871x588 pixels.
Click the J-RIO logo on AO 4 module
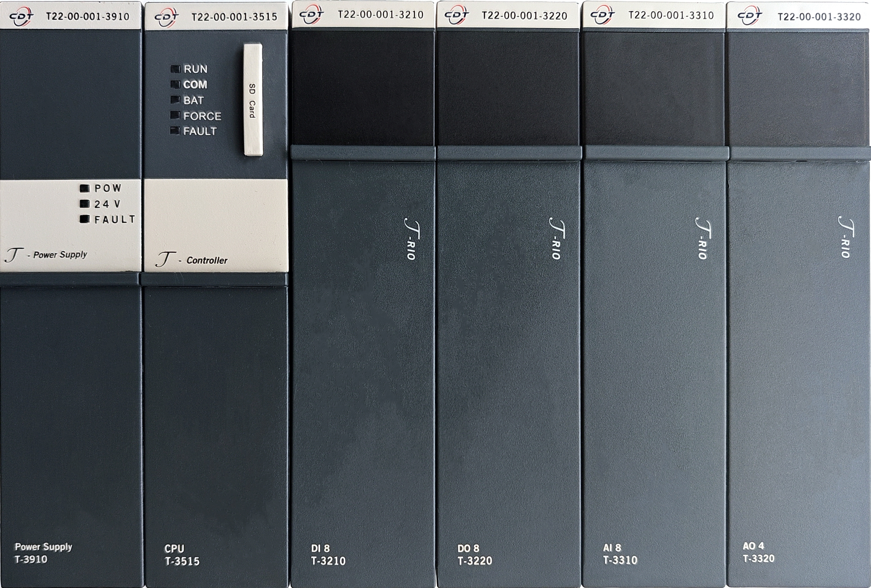pos(846,237)
